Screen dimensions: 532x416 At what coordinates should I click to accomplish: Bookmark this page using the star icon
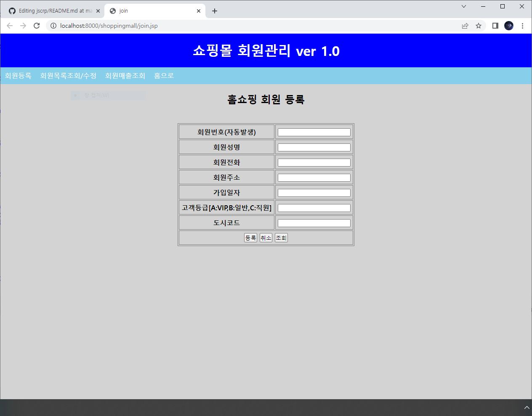[478, 26]
